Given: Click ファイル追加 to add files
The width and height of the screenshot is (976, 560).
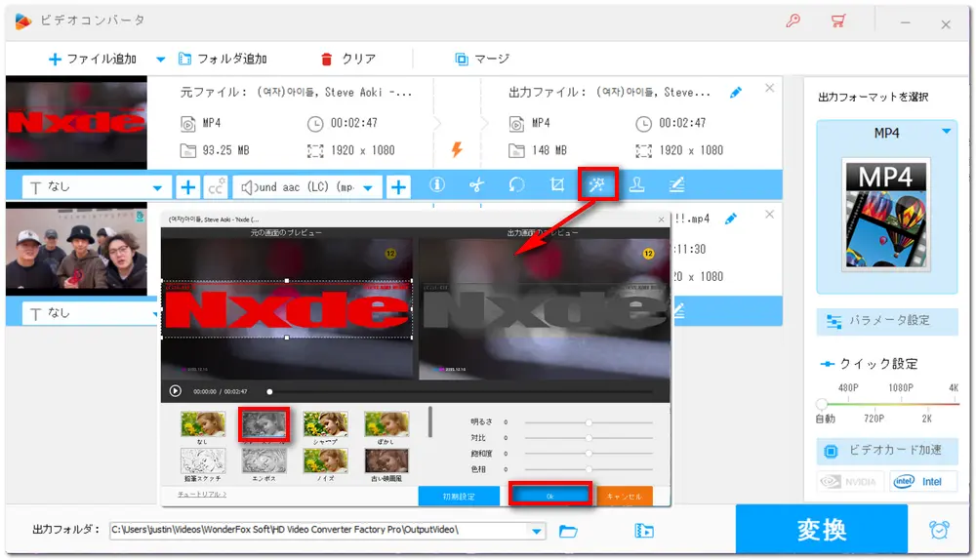Looking at the screenshot, I should tap(92, 59).
